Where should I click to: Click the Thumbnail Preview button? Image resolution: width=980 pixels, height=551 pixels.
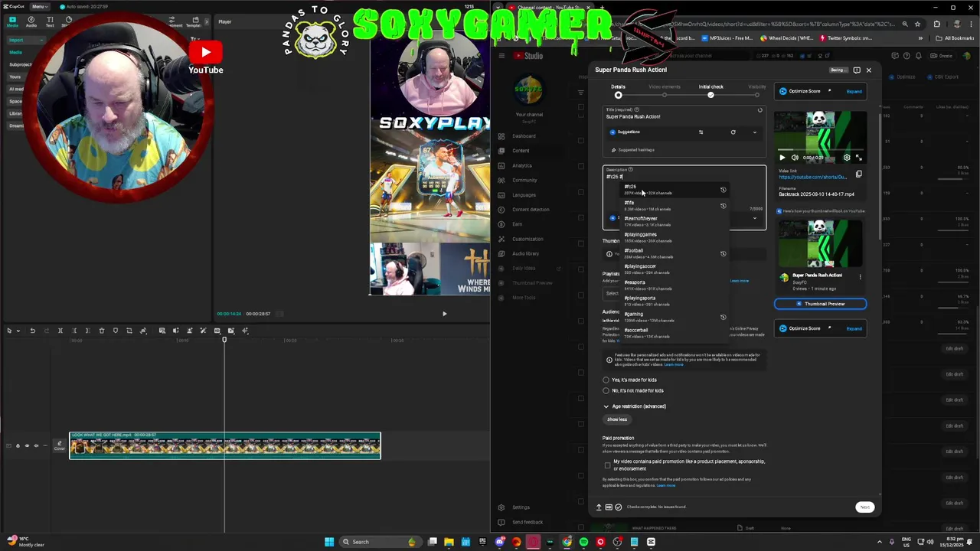tap(820, 304)
